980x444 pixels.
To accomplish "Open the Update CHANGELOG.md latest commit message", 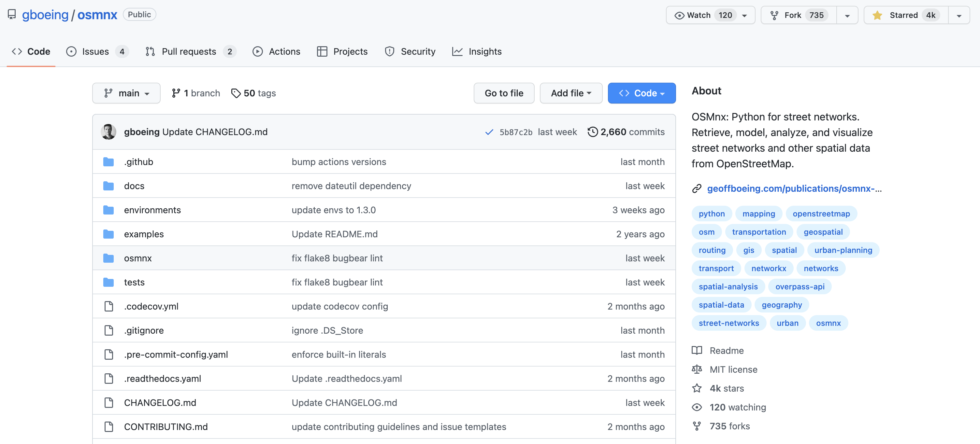I will click(x=215, y=132).
